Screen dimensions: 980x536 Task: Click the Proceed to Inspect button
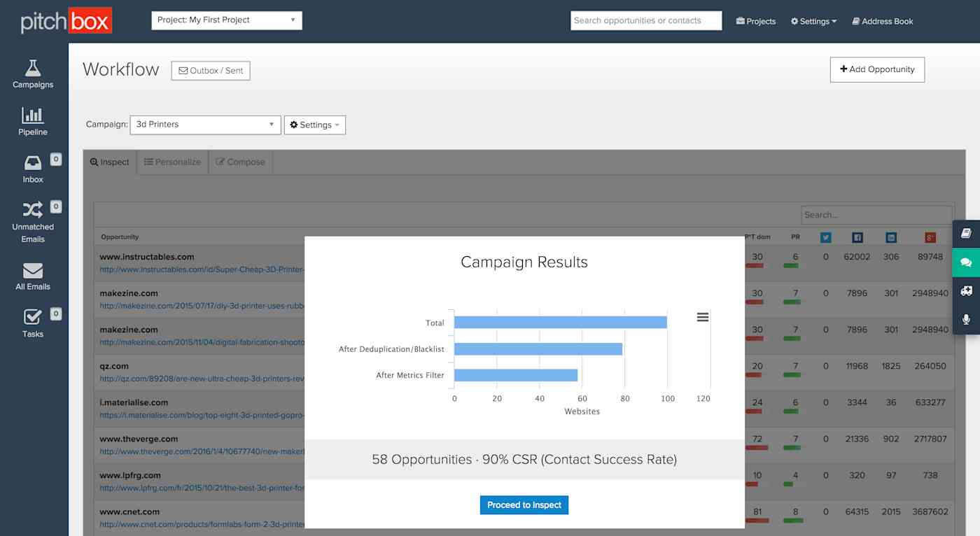click(524, 505)
